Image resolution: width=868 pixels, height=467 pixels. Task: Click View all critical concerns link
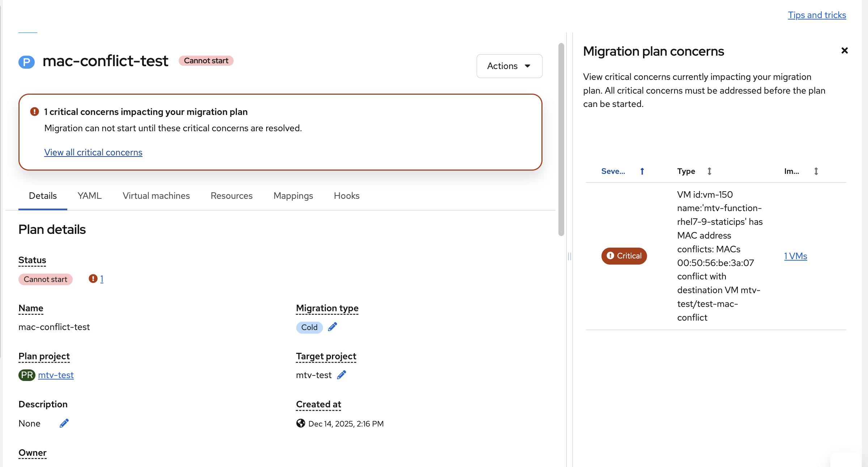coord(93,153)
